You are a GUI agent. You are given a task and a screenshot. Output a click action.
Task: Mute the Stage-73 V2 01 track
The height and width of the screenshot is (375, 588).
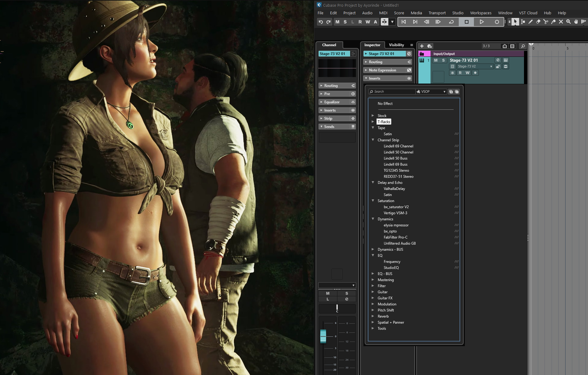point(435,60)
